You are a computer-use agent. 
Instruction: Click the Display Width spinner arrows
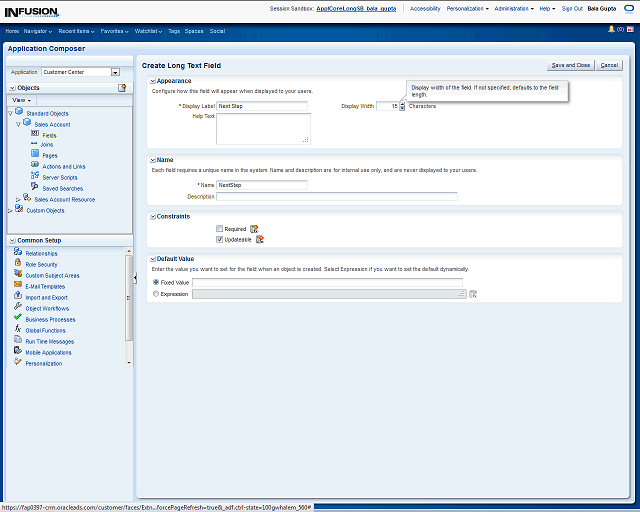point(402,106)
